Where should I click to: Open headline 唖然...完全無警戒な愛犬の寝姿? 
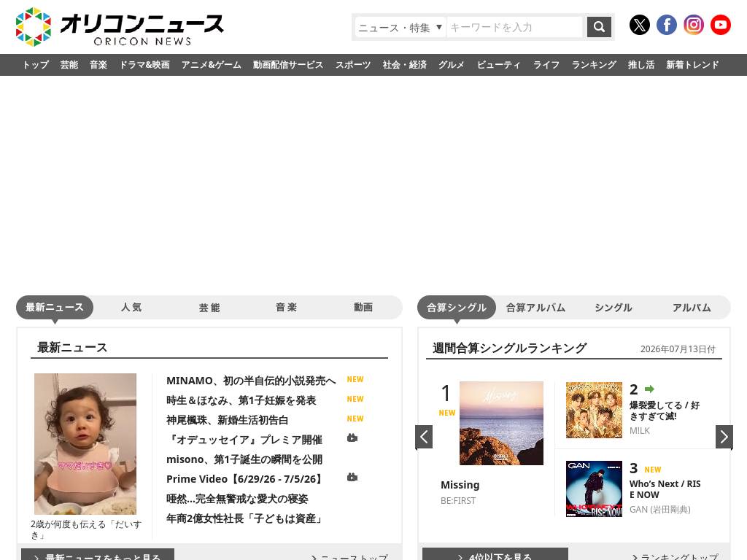(x=237, y=499)
